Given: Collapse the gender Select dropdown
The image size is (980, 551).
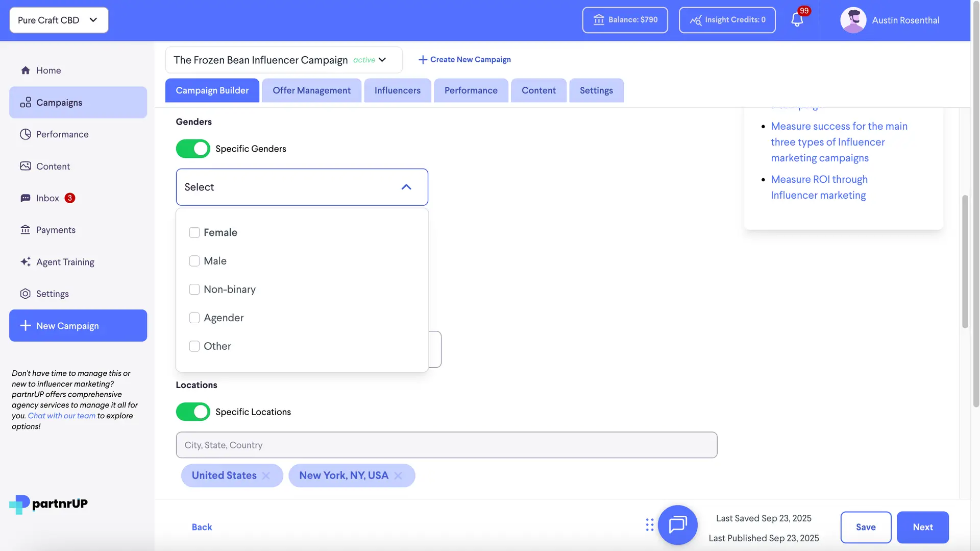Looking at the screenshot, I should tap(406, 187).
